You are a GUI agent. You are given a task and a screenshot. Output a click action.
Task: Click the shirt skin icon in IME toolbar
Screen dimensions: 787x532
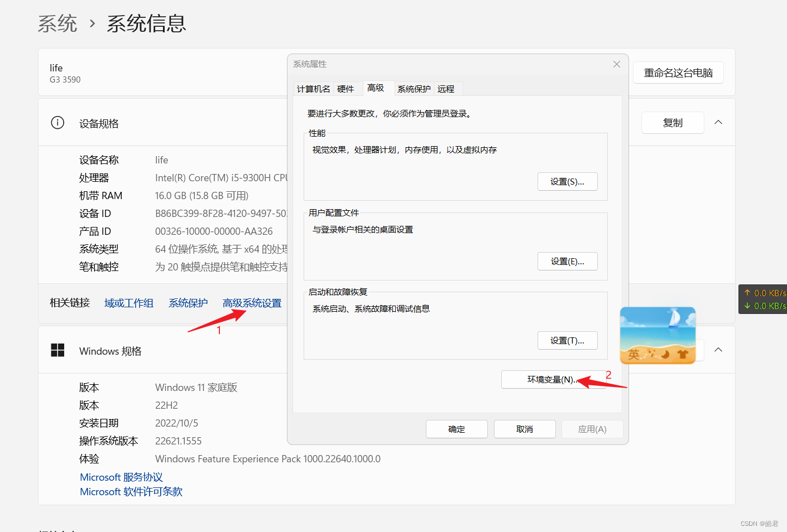(682, 354)
